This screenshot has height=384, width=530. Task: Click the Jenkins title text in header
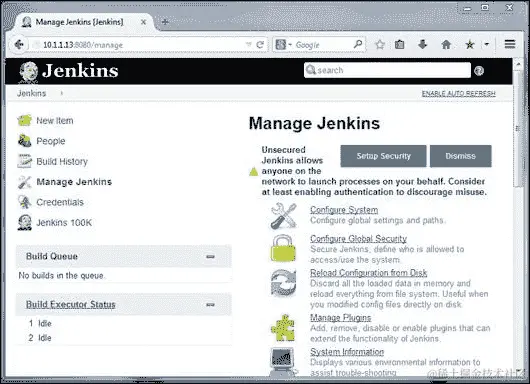[80, 71]
